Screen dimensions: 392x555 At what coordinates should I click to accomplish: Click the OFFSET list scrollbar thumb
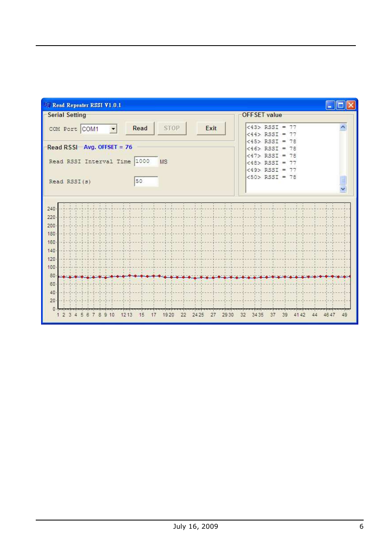pyautogui.click(x=343, y=180)
